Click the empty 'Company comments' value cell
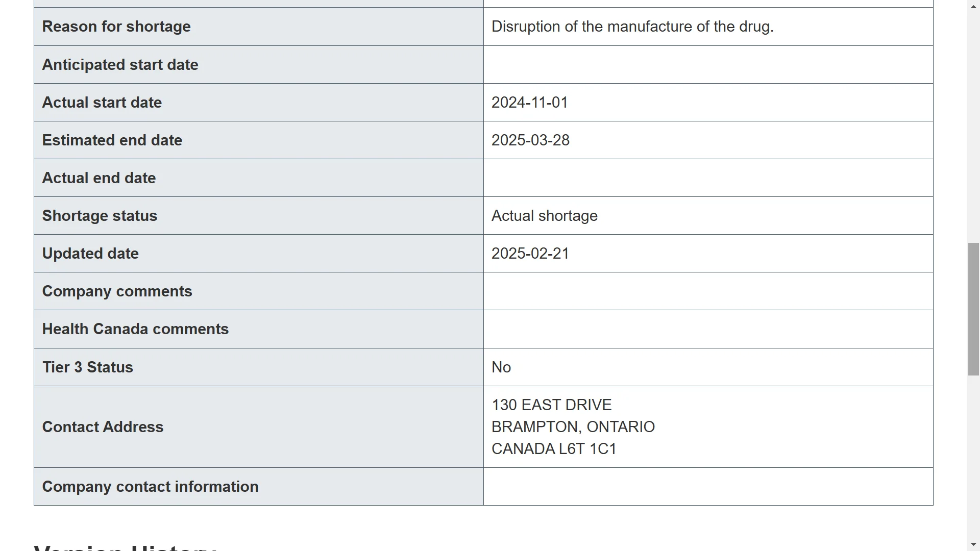Image resolution: width=980 pixels, height=551 pixels. click(x=708, y=291)
